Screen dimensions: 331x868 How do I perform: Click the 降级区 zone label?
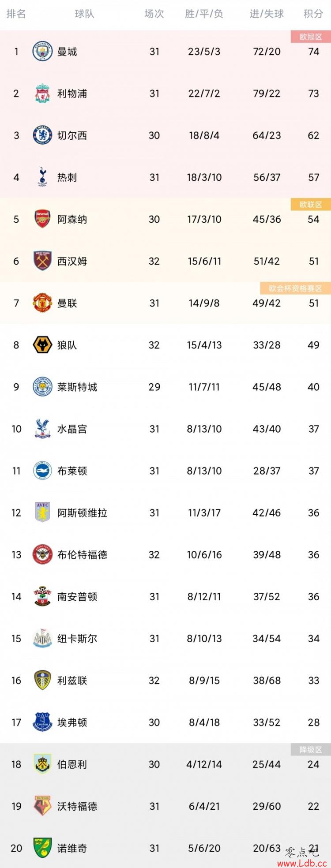point(311,750)
